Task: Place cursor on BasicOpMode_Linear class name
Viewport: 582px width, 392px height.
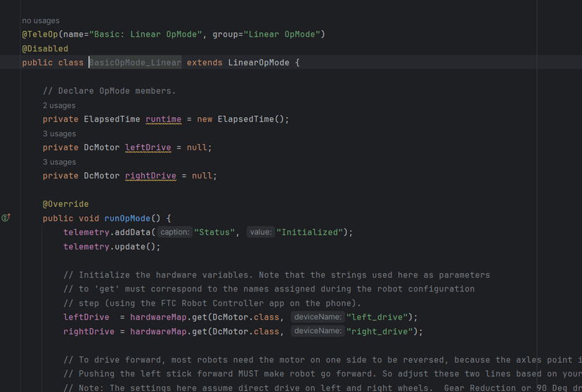Action: 135,63
